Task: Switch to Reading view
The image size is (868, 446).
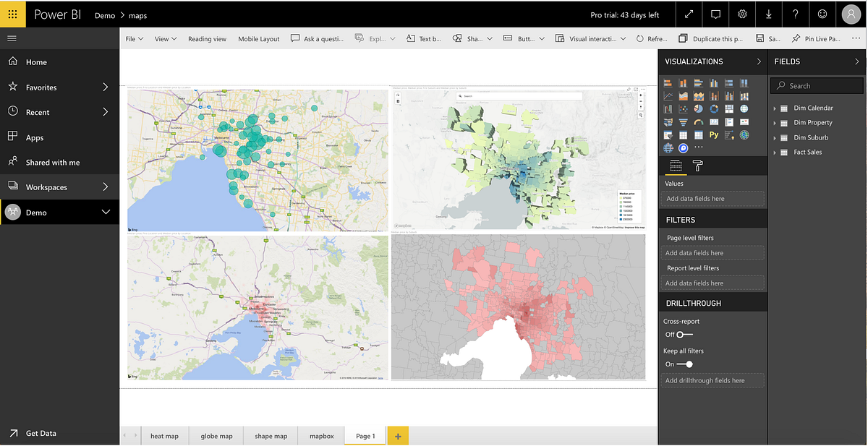Action: coord(208,38)
